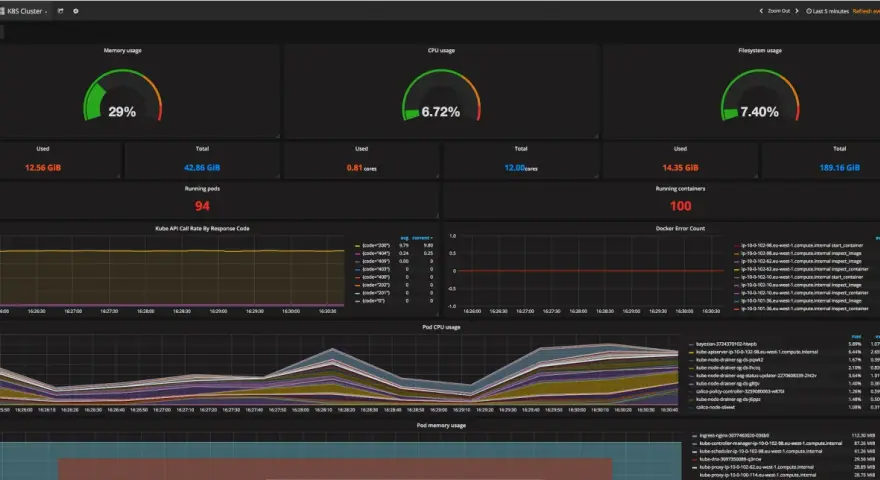Click the share dashboard icon
The height and width of the screenshot is (480, 880).
(x=61, y=11)
